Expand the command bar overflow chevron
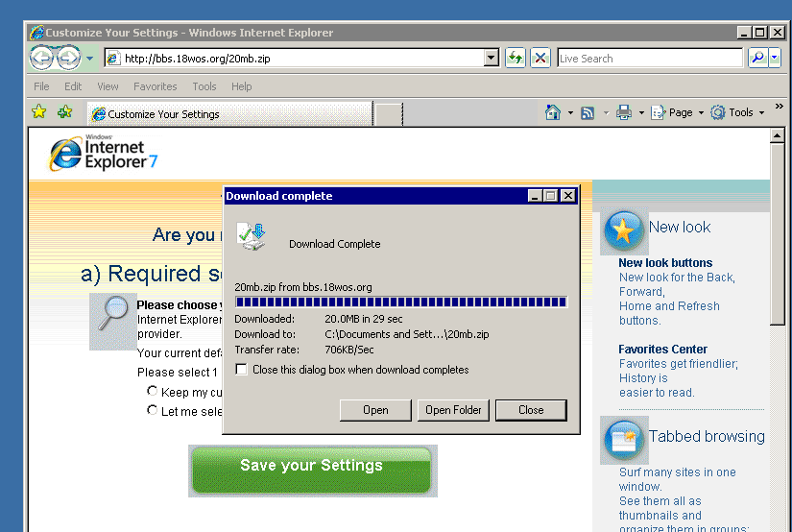Viewport: 792px width, 532px height. pos(779,106)
